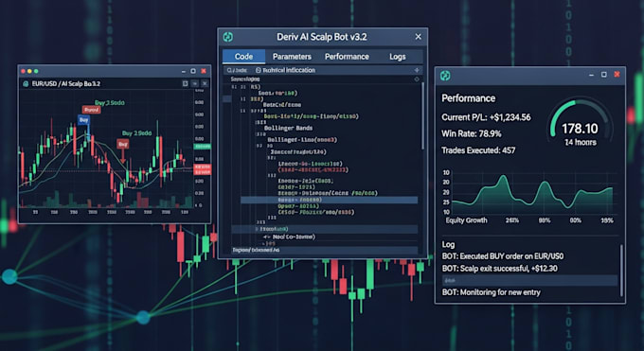Minimize the EUR/USD chart window
The height and width of the screenshot is (351, 644).
[183, 72]
